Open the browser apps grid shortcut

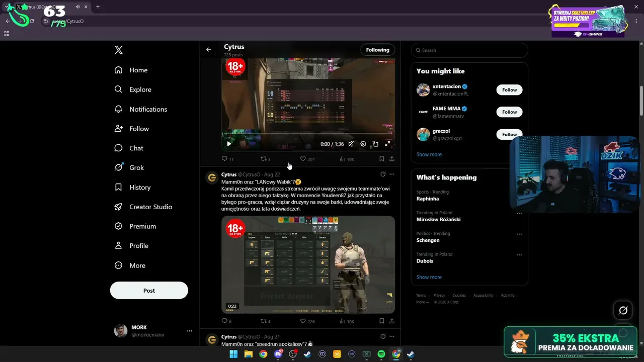tap(7, 34)
